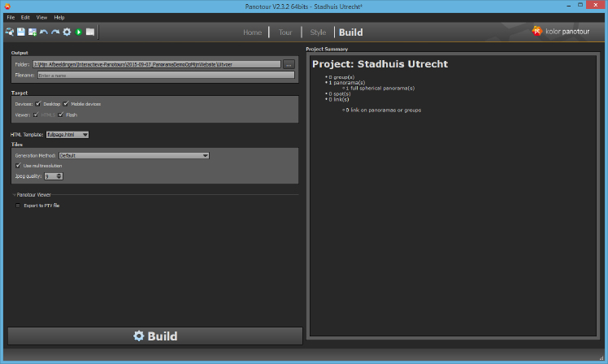Image resolution: width=608 pixels, height=364 pixels.
Task: Toggle the Flash viewer checkbox
Action: pyautogui.click(x=61, y=115)
